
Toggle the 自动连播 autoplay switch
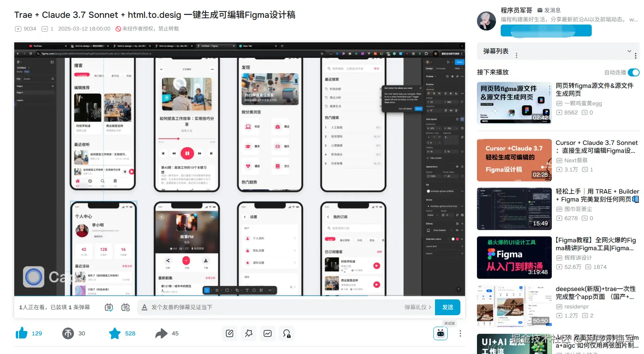pos(633,72)
